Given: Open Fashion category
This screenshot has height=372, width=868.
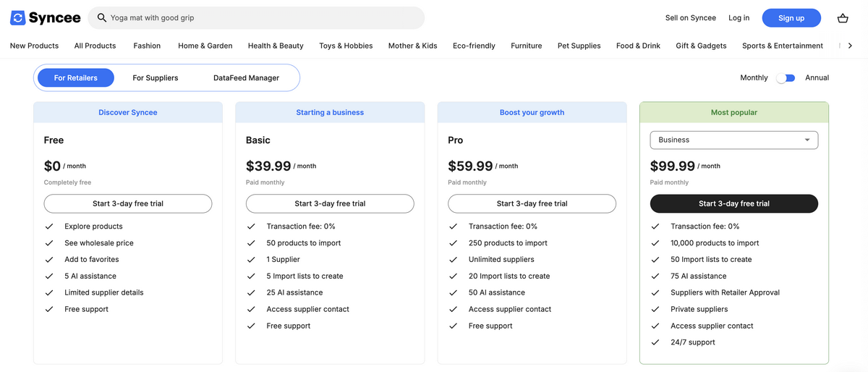Looking at the screenshot, I should (147, 46).
